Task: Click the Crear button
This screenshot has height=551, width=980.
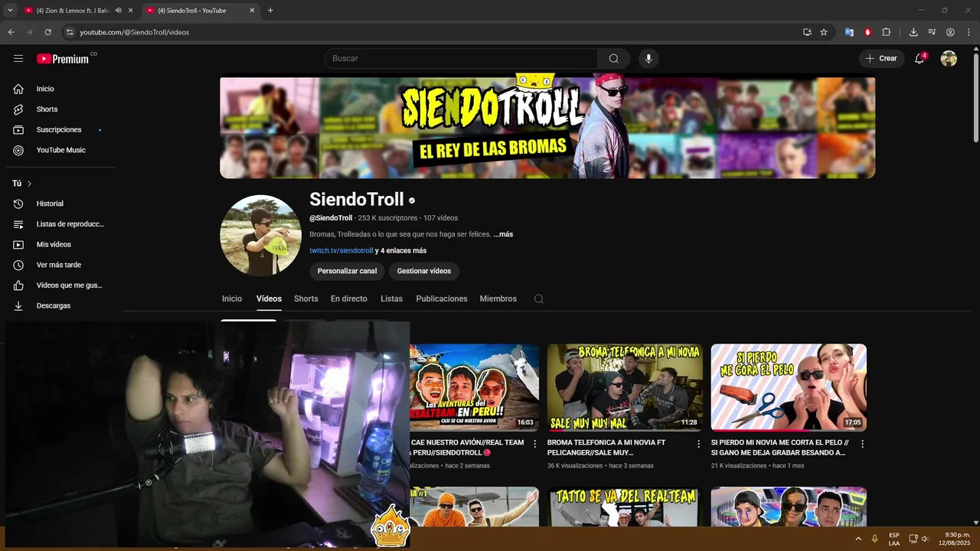Action: tap(881, 58)
